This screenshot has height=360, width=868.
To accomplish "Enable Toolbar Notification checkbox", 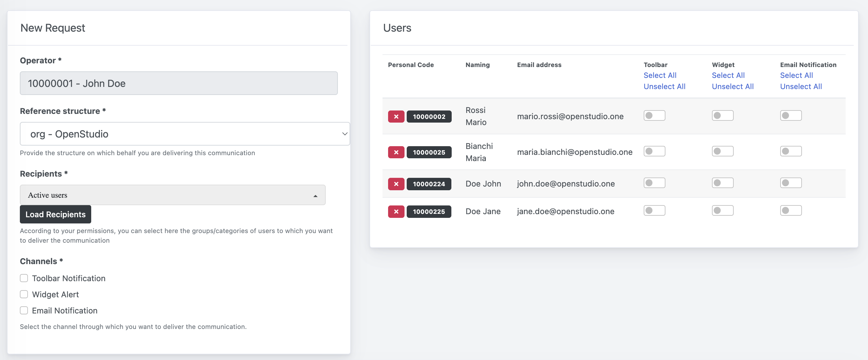I will point(24,278).
